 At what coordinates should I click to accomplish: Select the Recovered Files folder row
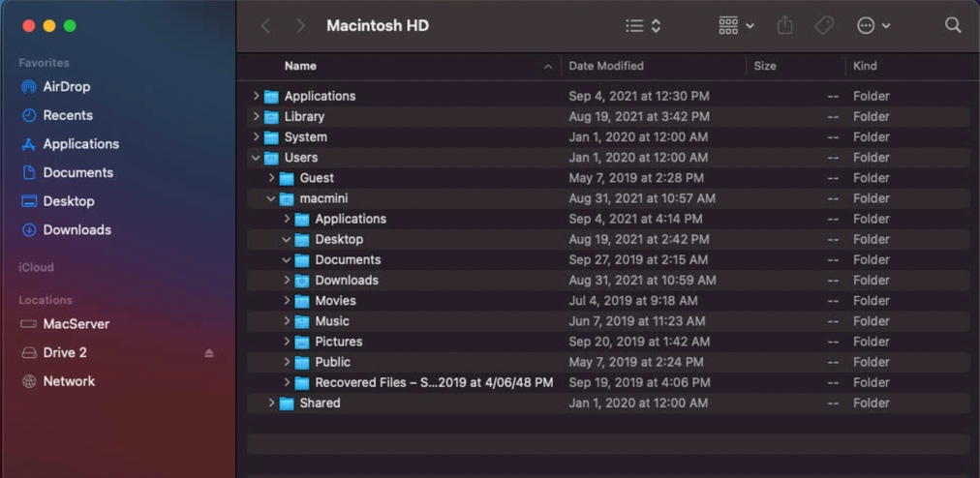pyautogui.click(x=433, y=382)
